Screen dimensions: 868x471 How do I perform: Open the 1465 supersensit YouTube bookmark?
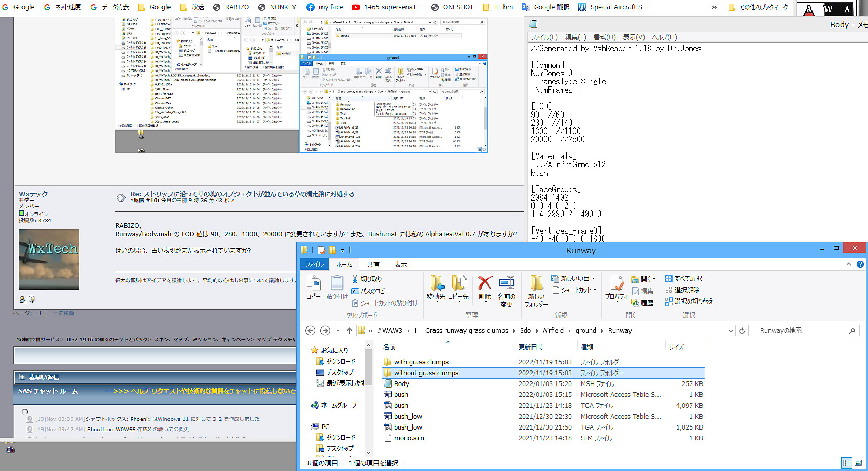(387, 7)
